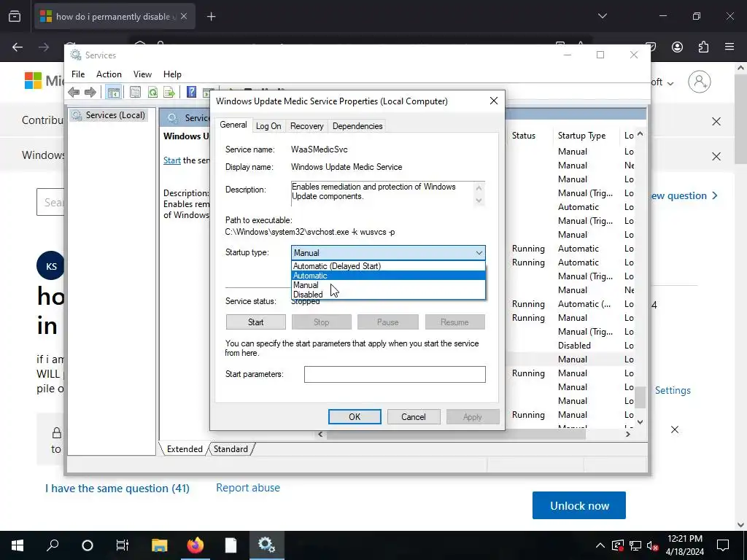Screen dimensions: 747x560
Task: Open Firefox tab list chevron
Action: [602, 16]
